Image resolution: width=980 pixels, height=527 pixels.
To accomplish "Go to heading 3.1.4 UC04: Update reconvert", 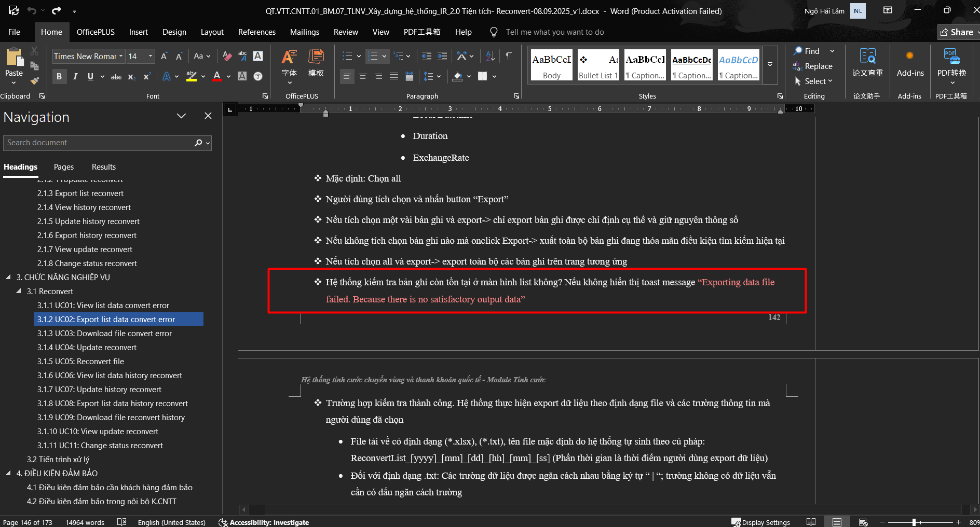I will pyautogui.click(x=87, y=348).
